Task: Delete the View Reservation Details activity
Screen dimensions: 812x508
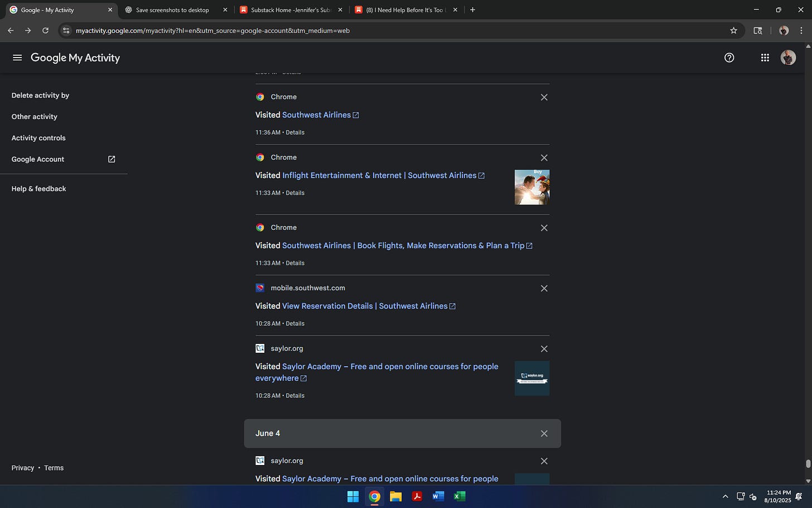Action: 544,289
